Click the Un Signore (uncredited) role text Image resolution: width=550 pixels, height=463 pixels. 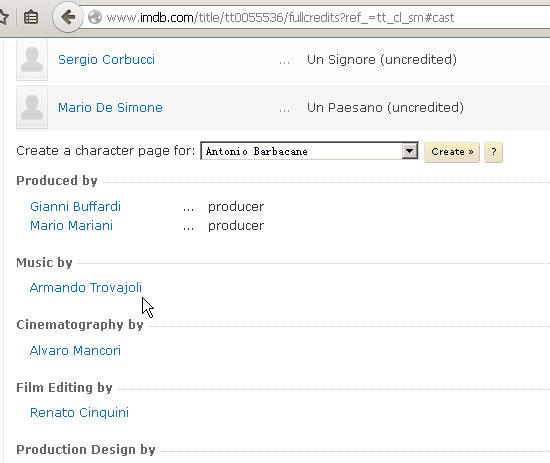pos(382,60)
